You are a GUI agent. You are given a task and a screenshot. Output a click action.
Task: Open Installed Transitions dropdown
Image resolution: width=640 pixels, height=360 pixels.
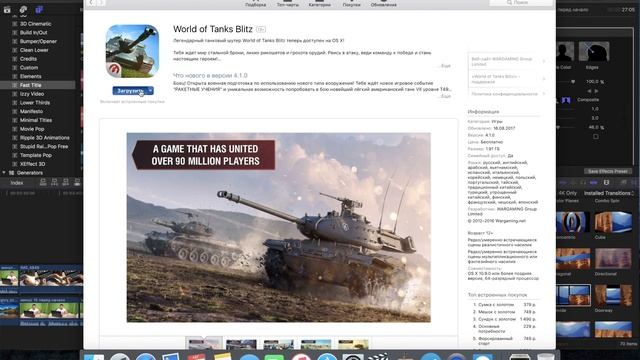tap(609, 193)
